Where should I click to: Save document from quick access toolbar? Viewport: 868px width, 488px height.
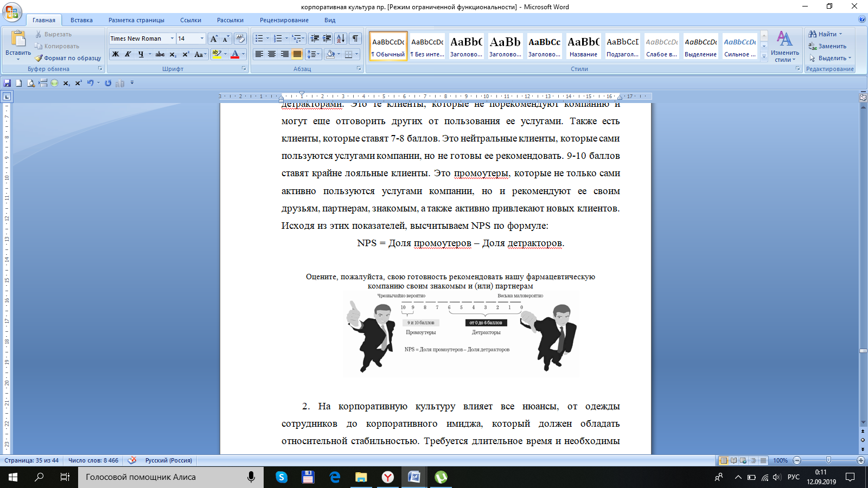7,83
